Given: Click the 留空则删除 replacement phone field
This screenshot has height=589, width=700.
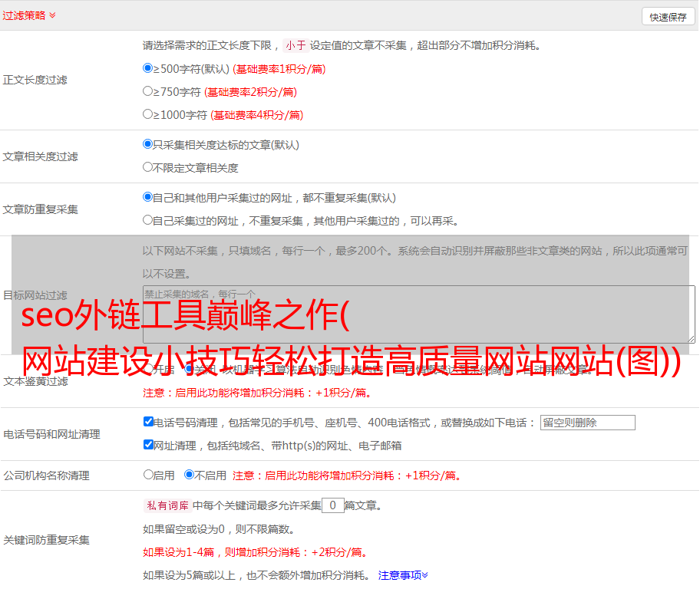Looking at the screenshot, I should (587, 423).
